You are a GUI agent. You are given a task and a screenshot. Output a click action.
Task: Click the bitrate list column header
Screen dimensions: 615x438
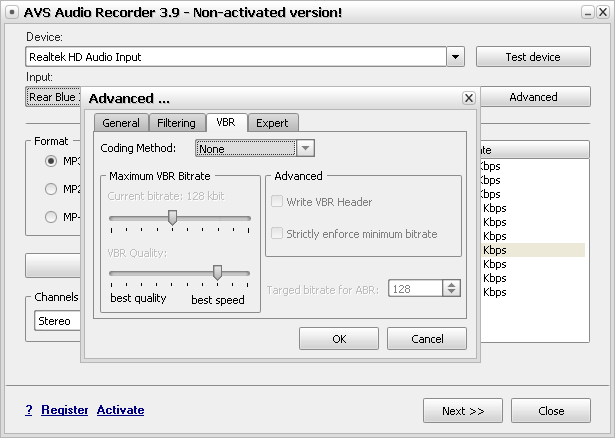(x=535, y=149)
